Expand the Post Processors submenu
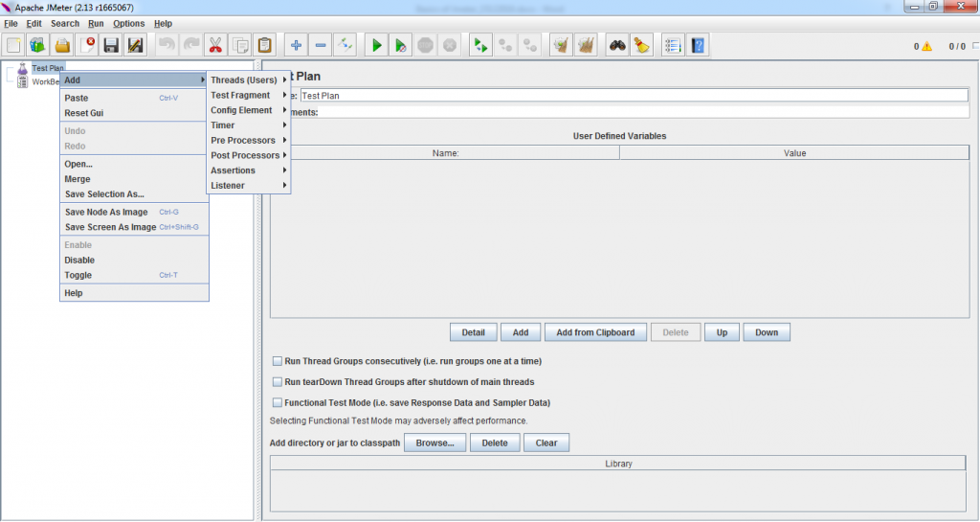The image size is (980, 522). click(249, 155)
